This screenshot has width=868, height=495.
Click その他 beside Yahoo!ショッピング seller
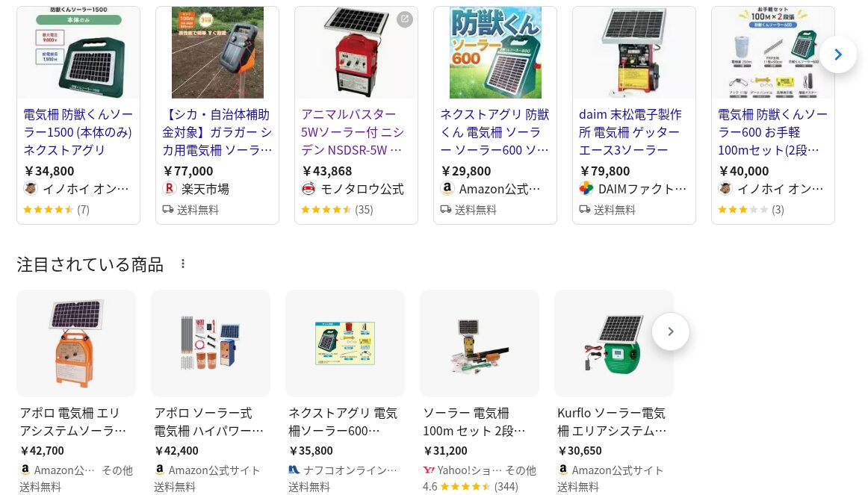(521, 470)
